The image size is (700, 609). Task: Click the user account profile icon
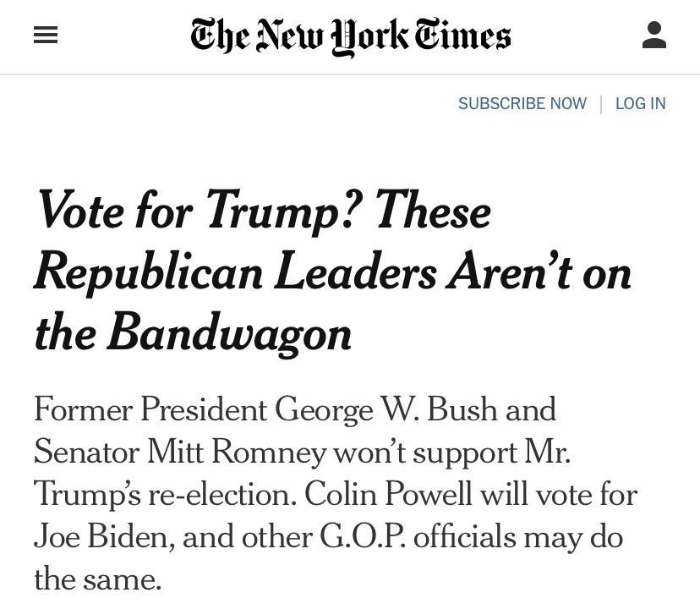pos(654,35)
